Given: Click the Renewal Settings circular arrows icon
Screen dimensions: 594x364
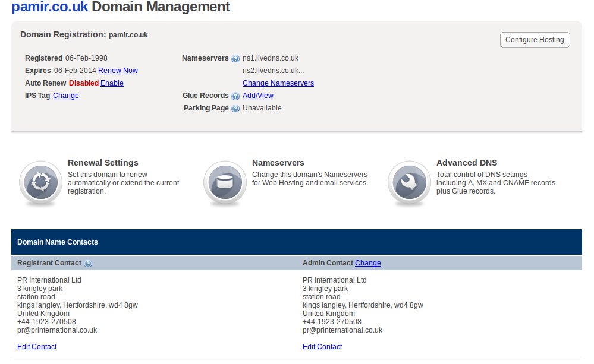Looking at the screenshot, I should 40,183.
